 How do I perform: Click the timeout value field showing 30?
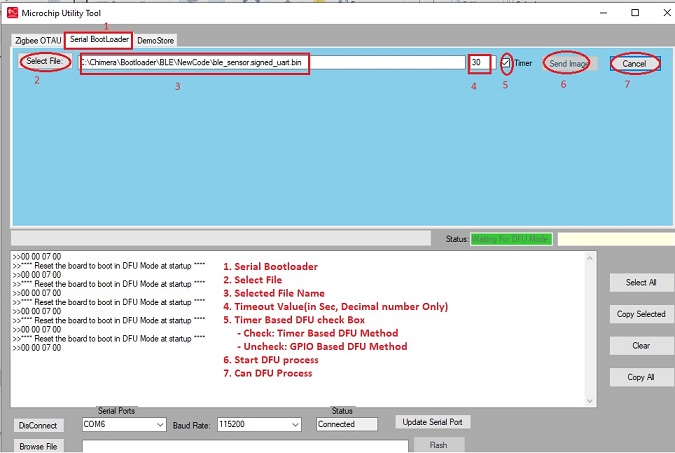[479, 63]
